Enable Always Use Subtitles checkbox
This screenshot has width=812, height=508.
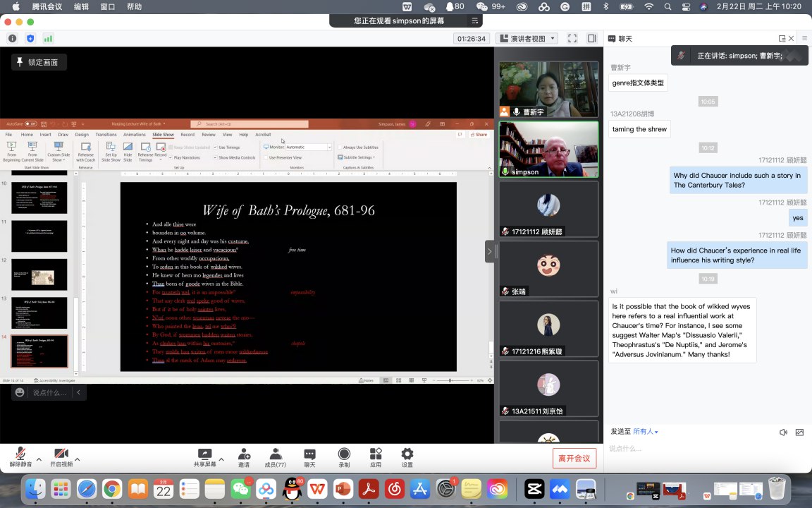pos(340,147)
